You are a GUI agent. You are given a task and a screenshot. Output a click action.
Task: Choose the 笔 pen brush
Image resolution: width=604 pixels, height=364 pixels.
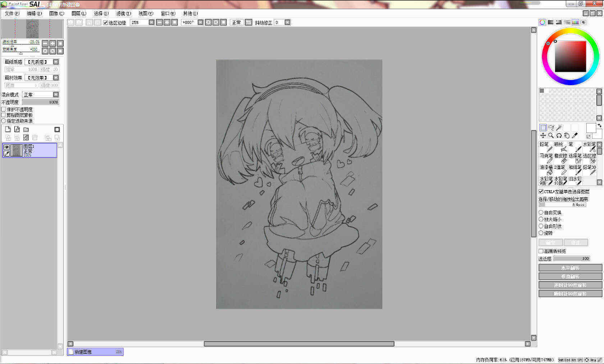[575, 146]
